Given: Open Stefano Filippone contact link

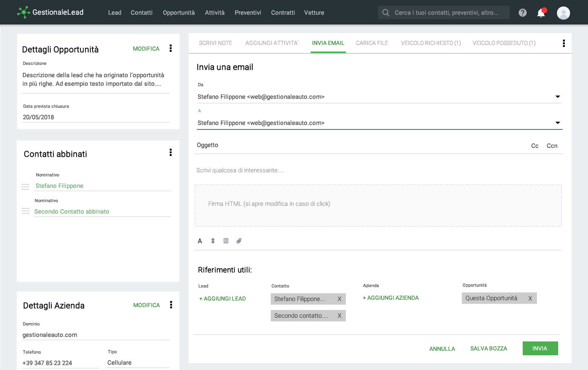Looking at the screenshot, I should 59,186.
